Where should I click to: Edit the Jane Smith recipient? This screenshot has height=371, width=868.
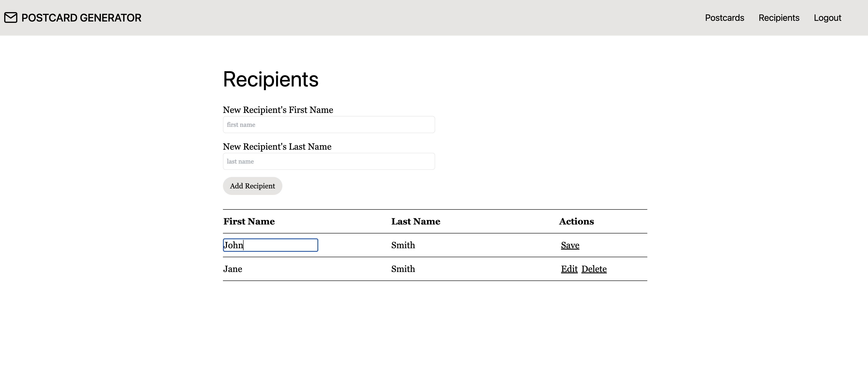(569, 269)
